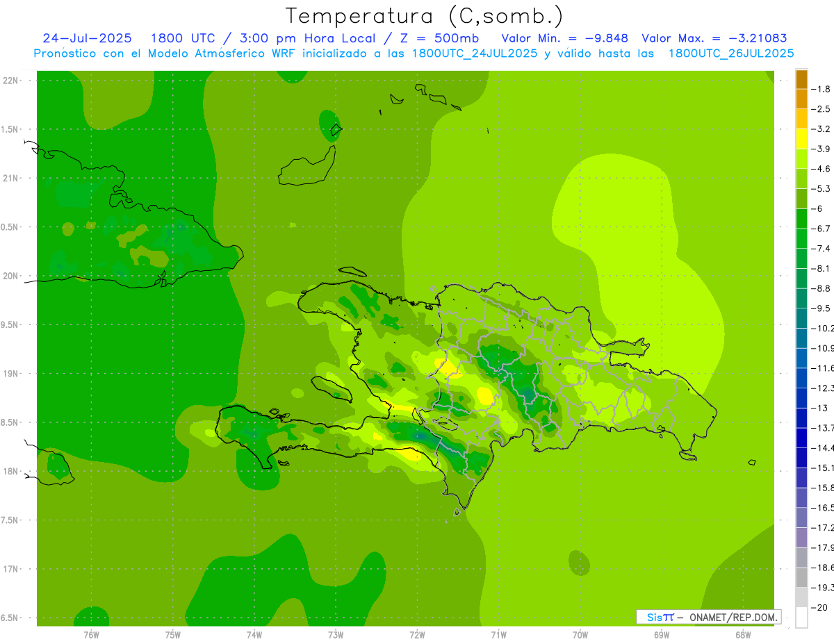Image resolution: width=834 pixels, height=644 pixels.
Task: Click the '-20' colorbar value
Action: [821, 607]
